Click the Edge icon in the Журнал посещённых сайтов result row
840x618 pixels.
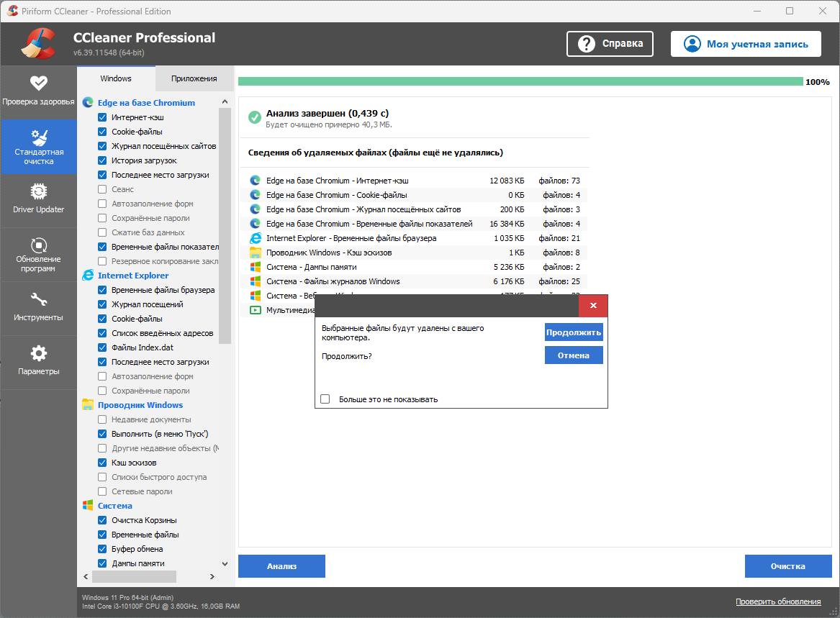click(256, 209)
